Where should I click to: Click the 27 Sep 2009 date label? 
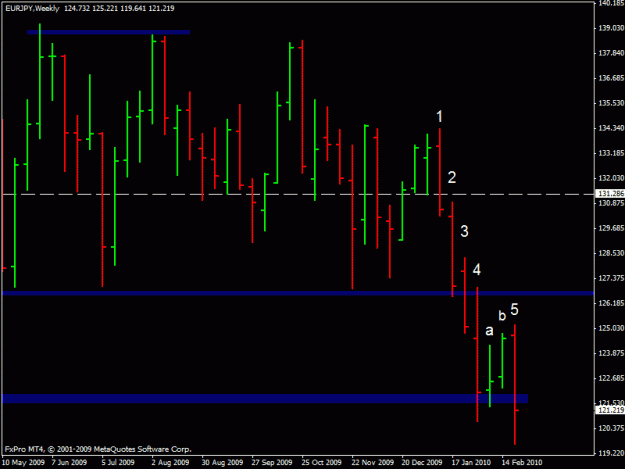(x=272, y=463)
